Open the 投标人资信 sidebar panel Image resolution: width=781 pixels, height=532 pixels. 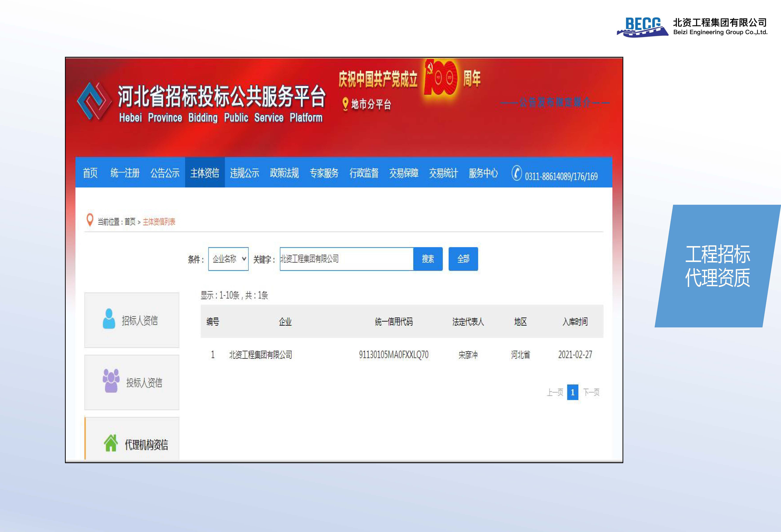point(132,382)
